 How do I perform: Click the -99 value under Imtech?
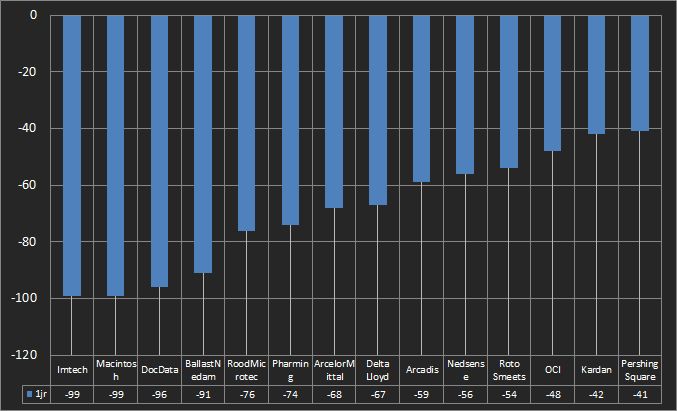click(73, 395)
